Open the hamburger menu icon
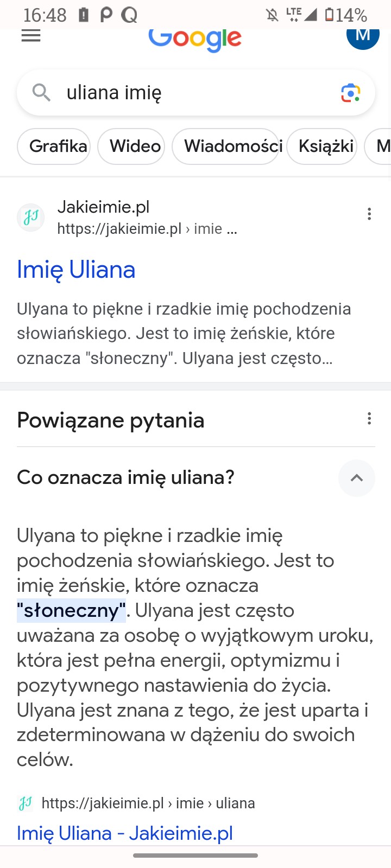 (x=31, y=36)
